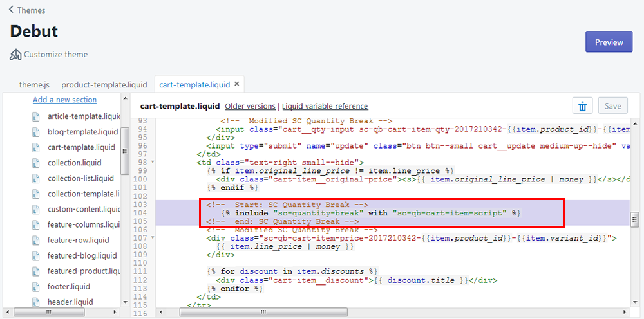Switch to the product-template.liquid tab
644x319 pixels.
click(104, 84)
